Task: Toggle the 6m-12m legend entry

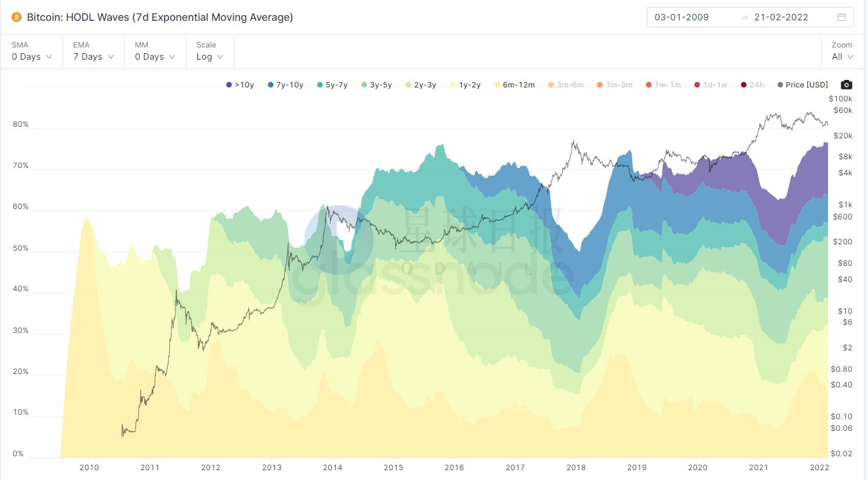Action: point(514,85)
